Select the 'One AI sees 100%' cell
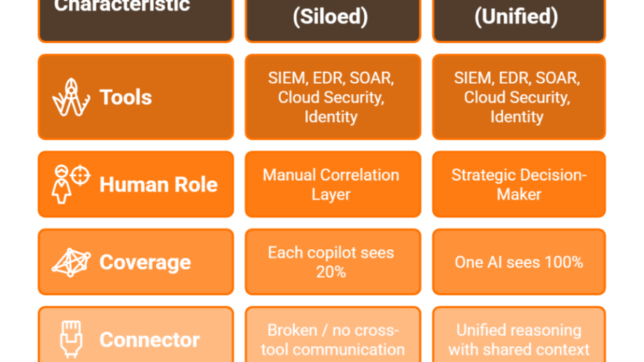Viewport: 644px width, 362px height. [x=519, y=262]
